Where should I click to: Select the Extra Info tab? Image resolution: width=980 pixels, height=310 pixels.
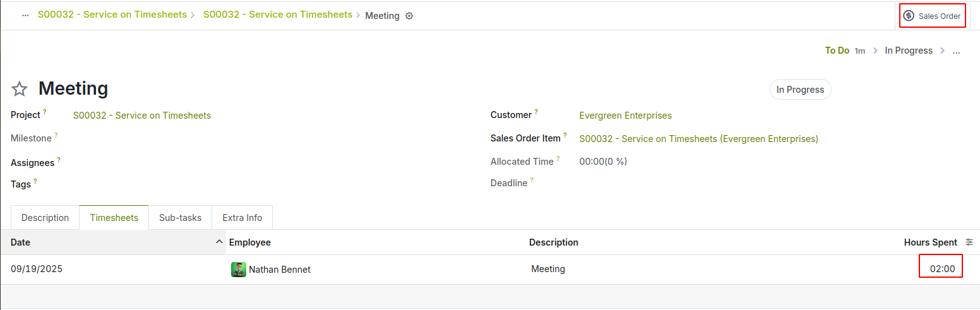coord(242,218)
